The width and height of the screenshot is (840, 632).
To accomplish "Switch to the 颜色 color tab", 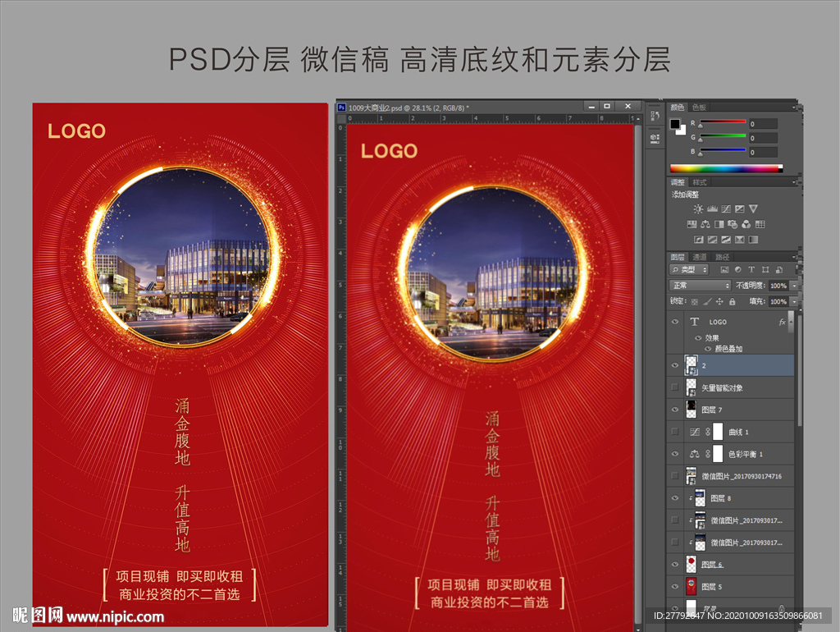I will (678, 108).
